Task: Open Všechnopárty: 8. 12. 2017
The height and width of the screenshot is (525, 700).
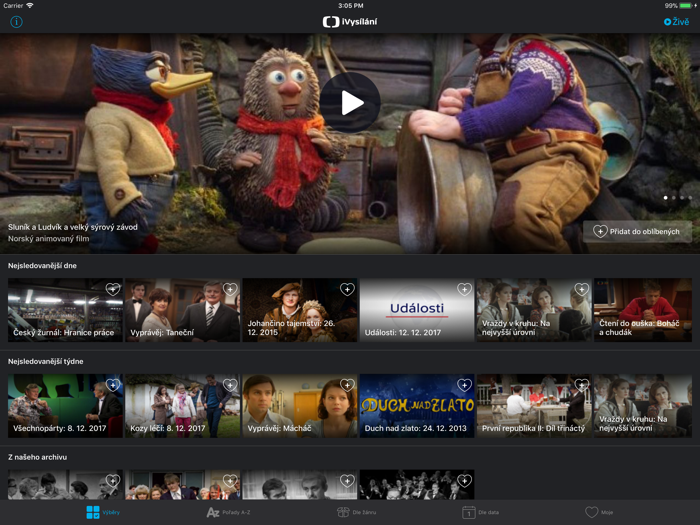Action: [65, 406]
